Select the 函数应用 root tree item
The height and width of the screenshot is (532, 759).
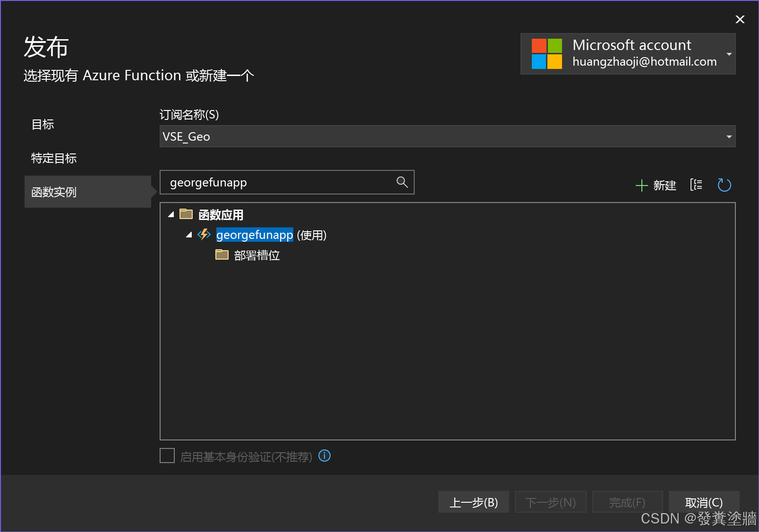[221, 215]
